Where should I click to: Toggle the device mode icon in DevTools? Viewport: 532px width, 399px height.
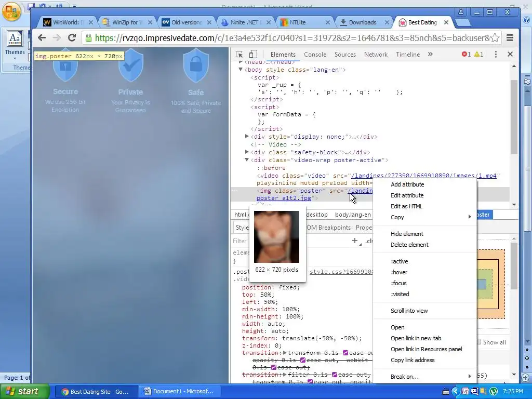point(253,54)
